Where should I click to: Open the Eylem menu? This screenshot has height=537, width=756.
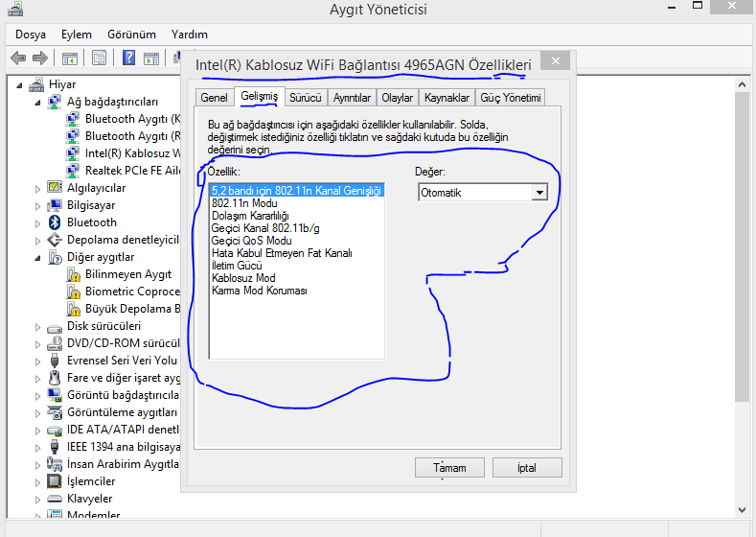click(x=77, y=35)
